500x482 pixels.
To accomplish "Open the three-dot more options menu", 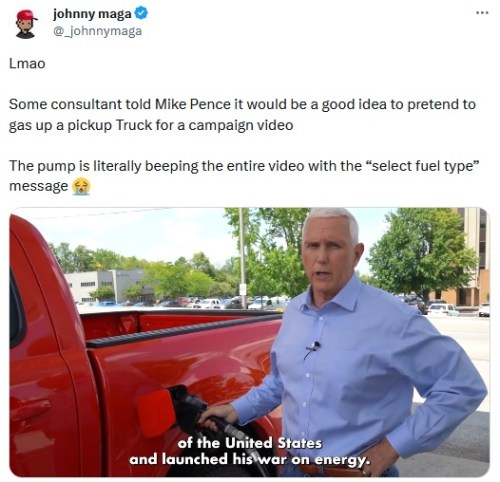I will click(482, 13).
